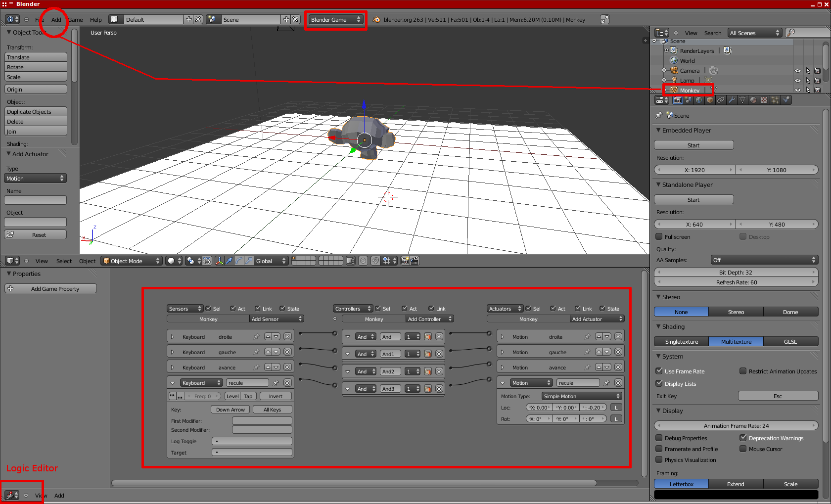831x504 pixels.
Task: Expand the Keyboard droite sensor triangle
Action: [x=172, y=337]
